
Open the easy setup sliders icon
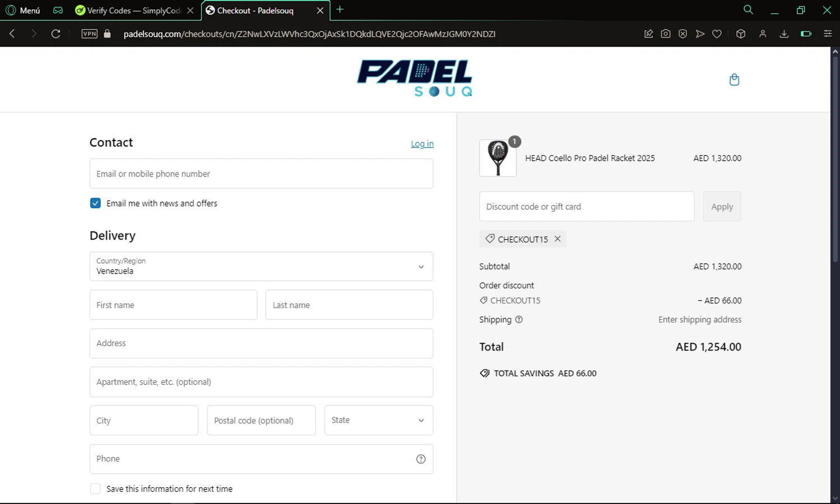click(828, 34)
